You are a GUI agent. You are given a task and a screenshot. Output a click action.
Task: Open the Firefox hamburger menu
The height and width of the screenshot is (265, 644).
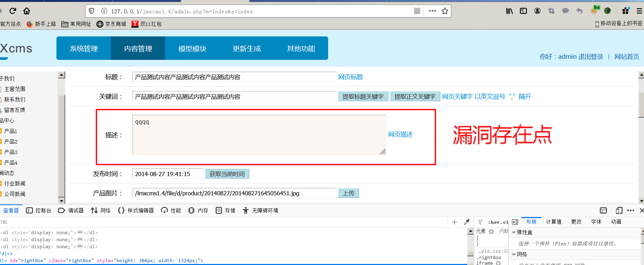click(x=640, y=11)
